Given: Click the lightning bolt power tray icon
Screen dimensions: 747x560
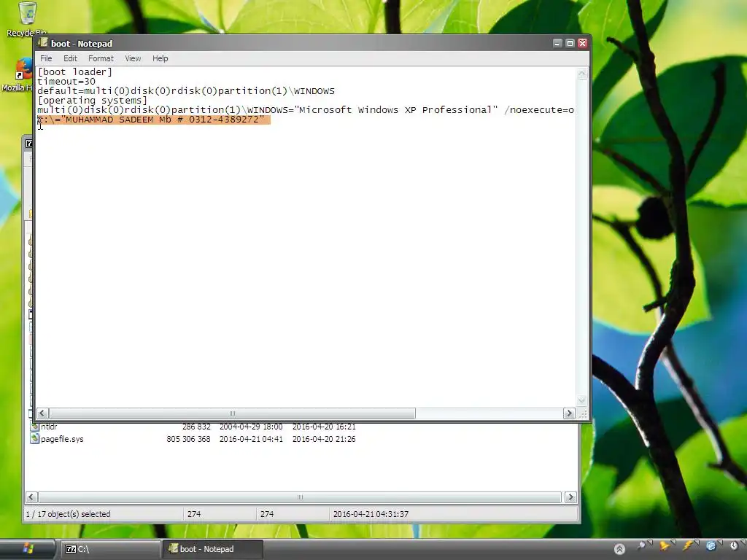Looking at the screenshot, I should (x=689, y=545).
